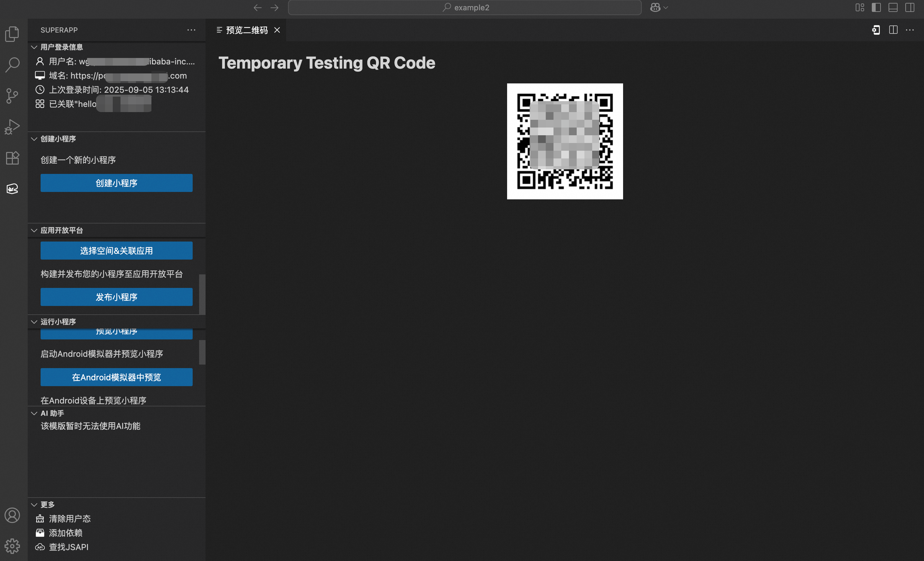The image size is (924, 561).
Task: Select the 预览二维码 tab
Action: (246, 30)
